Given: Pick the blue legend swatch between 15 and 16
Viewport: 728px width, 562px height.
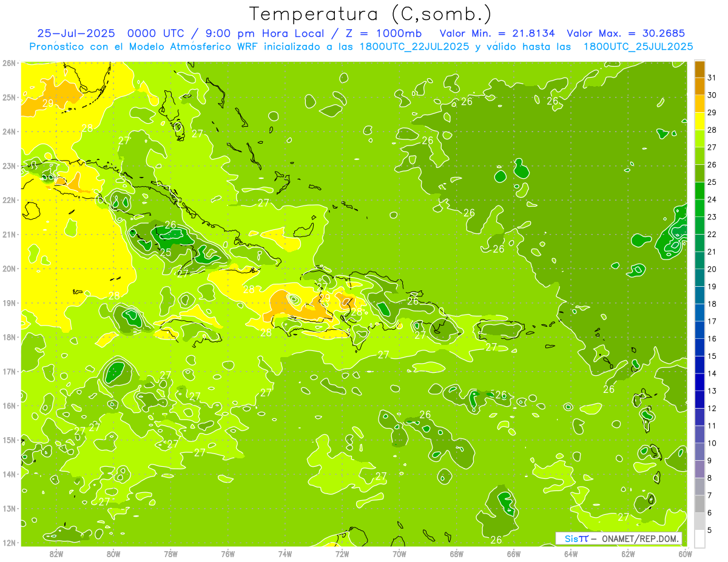Looking at the screenshot, I should point(699,347).
